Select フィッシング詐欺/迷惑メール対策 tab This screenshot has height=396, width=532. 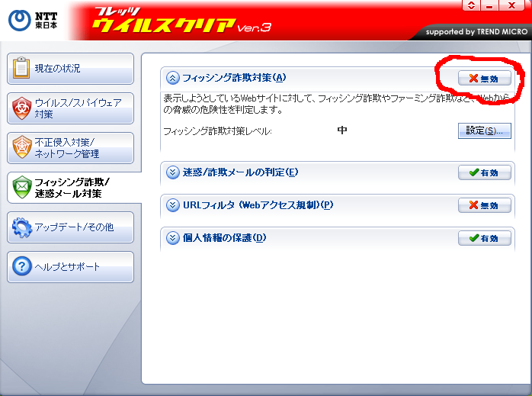74,188
